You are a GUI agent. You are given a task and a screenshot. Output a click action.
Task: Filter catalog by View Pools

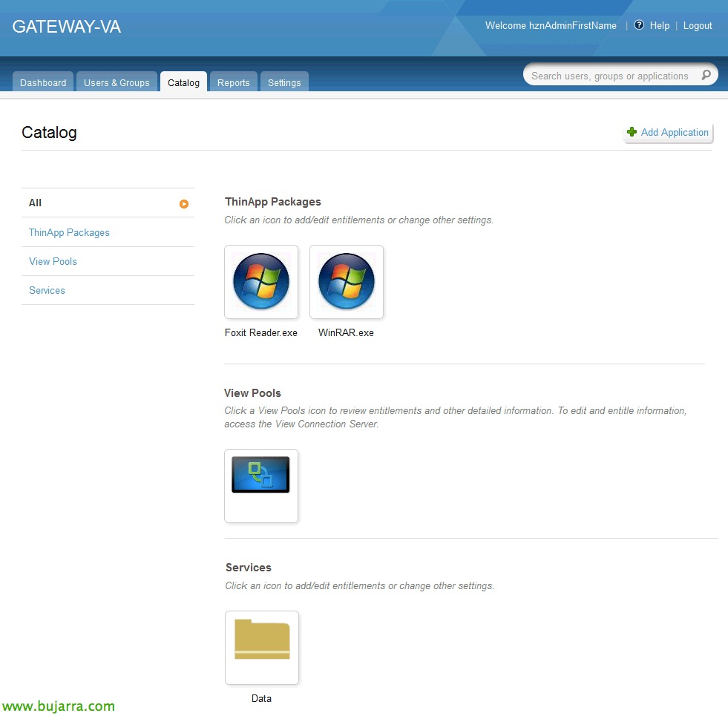pos(53,261)
